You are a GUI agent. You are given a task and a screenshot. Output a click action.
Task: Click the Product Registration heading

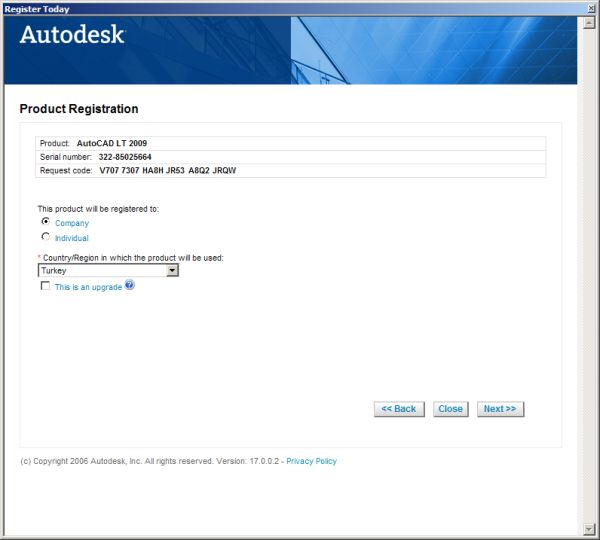(79, 109)
